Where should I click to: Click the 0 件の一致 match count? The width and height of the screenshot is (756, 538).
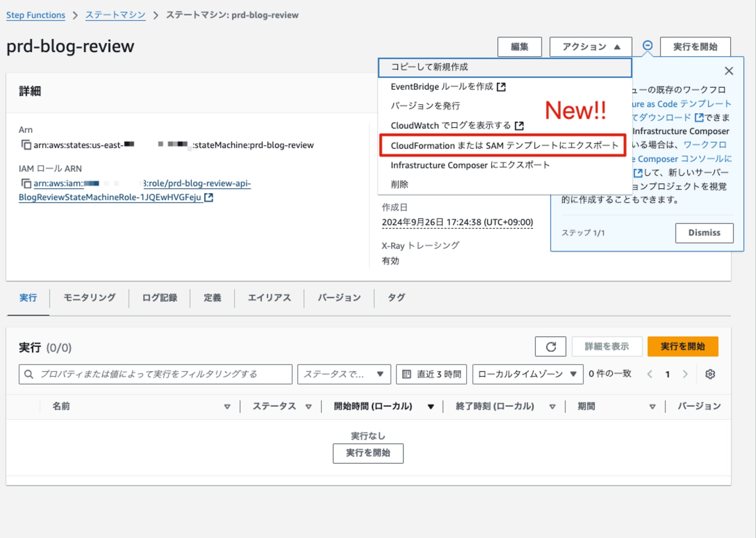point(610,374)
